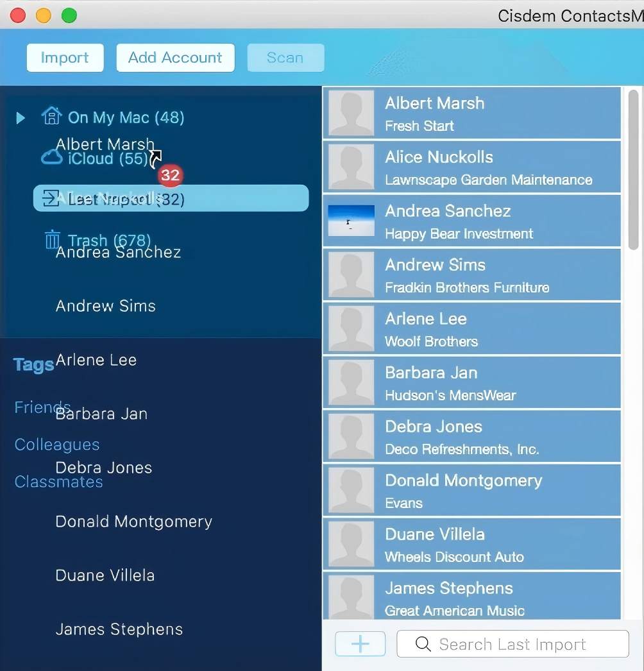Click the magnifier icon in search bar
The width and height of the screenshot is (644, 671).
(423, 644)
